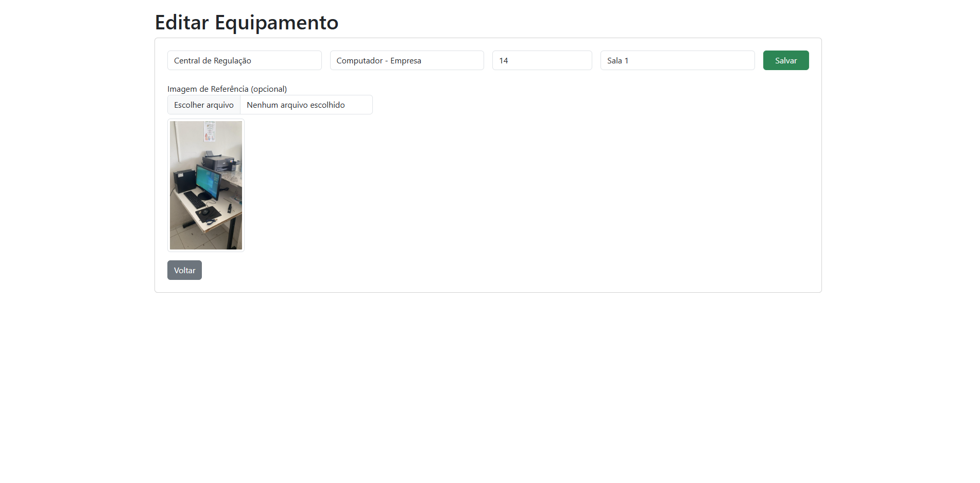
Task: Click the Computador - Empresa field
Action: (x=406, y=60)
